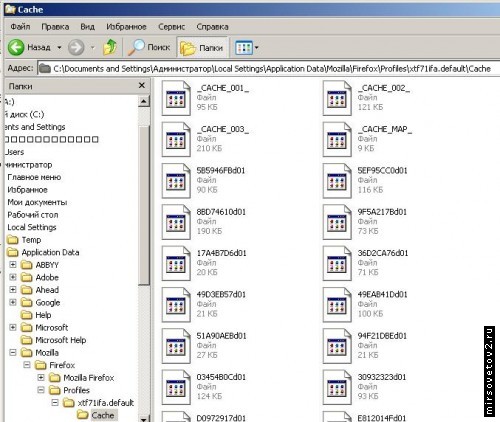The image size is (500, 422).
Task: Expand the Adobe folder node
Action: click(13, 277)
